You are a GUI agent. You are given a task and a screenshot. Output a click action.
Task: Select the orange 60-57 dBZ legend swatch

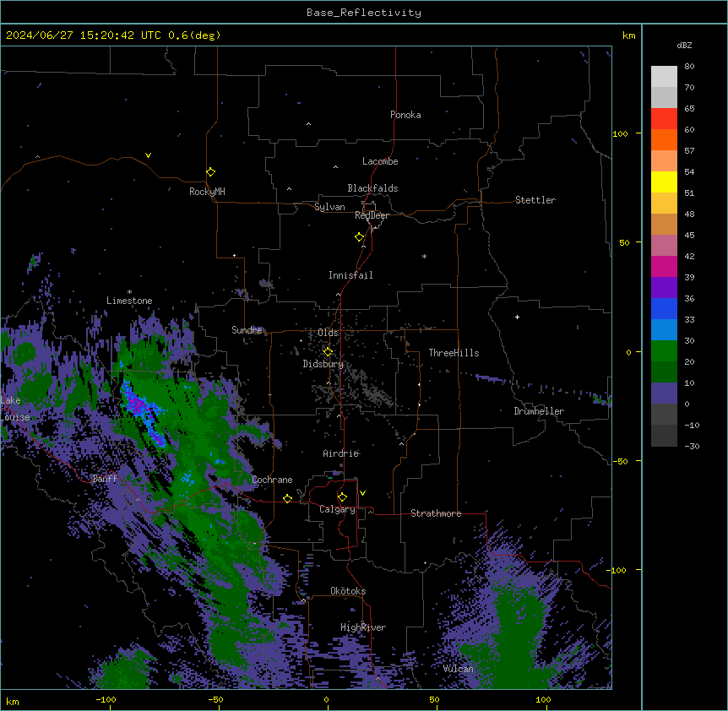click(x=664, y=139)
